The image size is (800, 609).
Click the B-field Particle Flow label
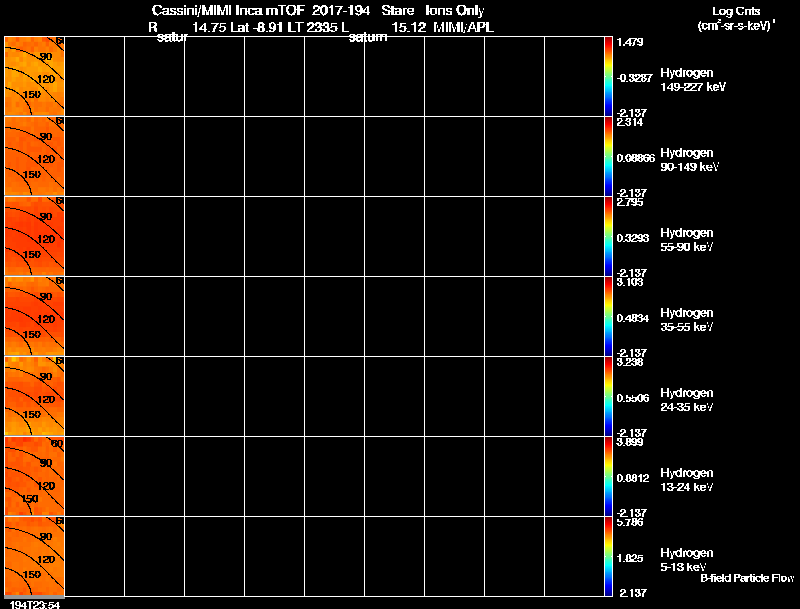pos(747,578)
